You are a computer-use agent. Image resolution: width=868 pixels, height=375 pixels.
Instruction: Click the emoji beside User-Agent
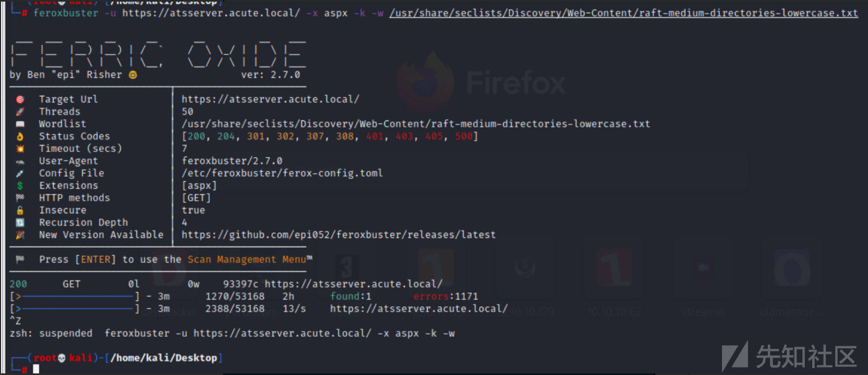pyautogui.click(x=20, y=161)
